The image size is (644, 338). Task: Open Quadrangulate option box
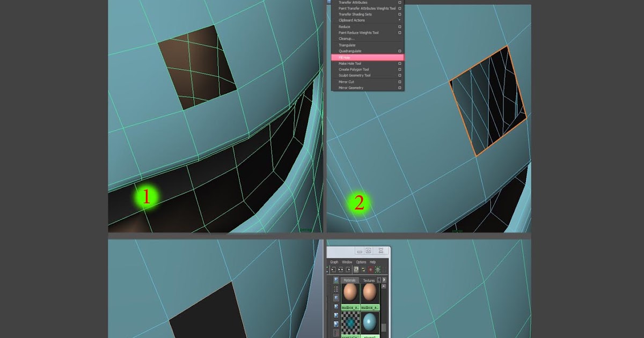[399, 51]
